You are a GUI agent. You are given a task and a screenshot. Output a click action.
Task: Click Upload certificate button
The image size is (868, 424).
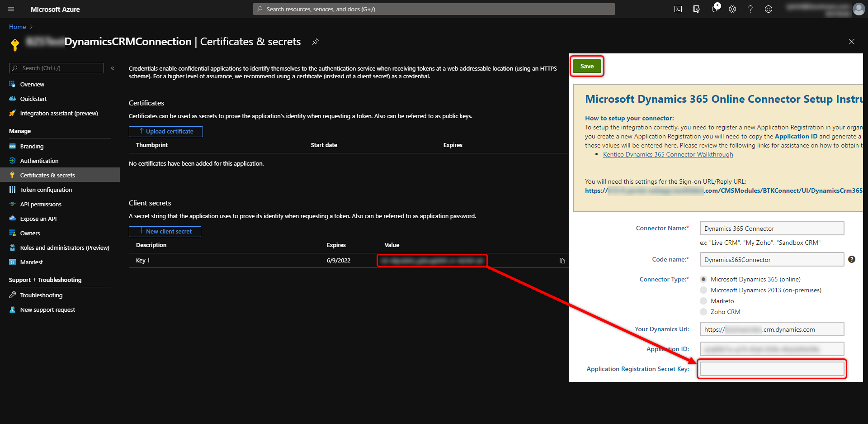(x=166, y=131)
